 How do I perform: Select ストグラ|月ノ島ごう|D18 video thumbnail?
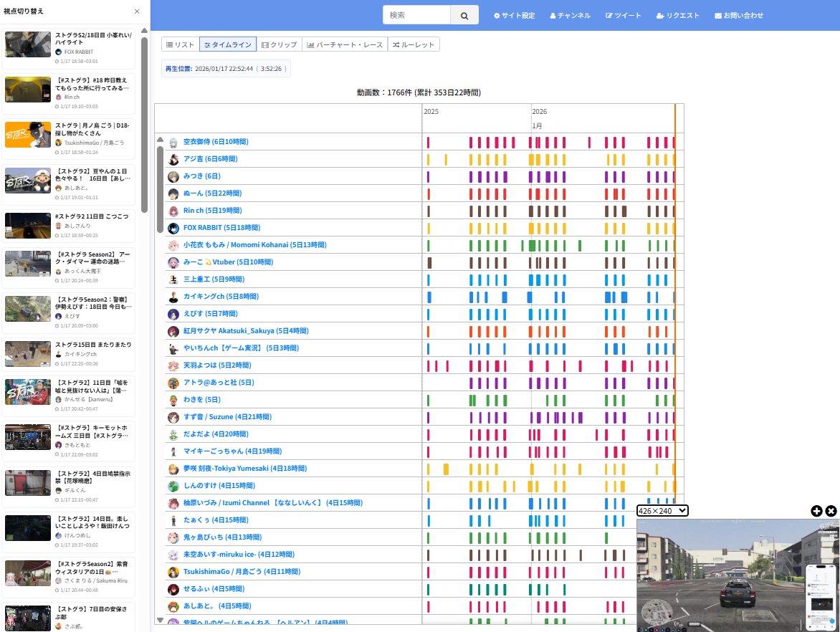(28, 135)
